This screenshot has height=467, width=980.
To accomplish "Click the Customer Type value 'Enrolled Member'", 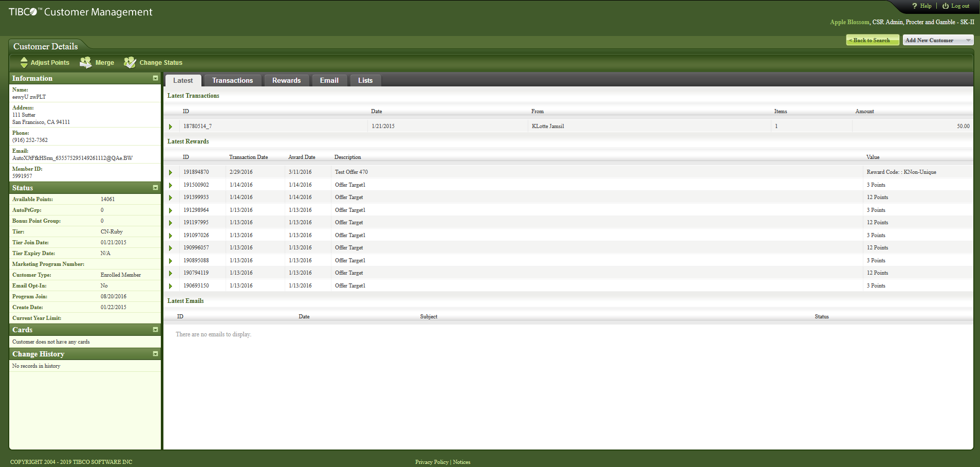I will click(x=121, y=275).
